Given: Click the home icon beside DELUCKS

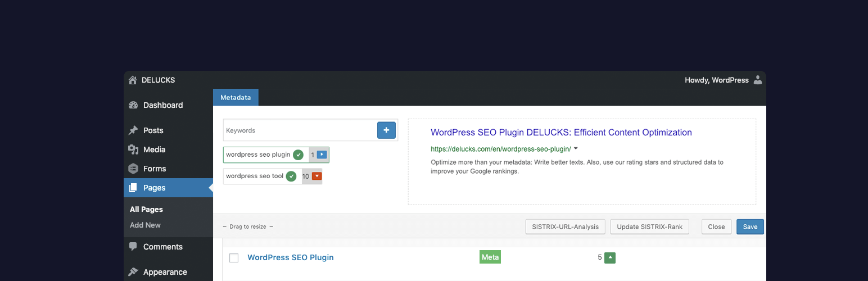Looking at the screenshot, I should 133,80.
